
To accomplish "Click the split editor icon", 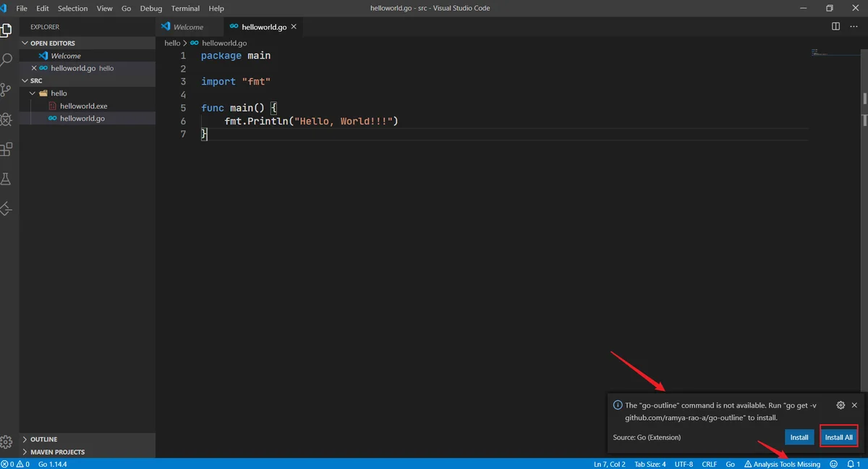I will [835, 27].
